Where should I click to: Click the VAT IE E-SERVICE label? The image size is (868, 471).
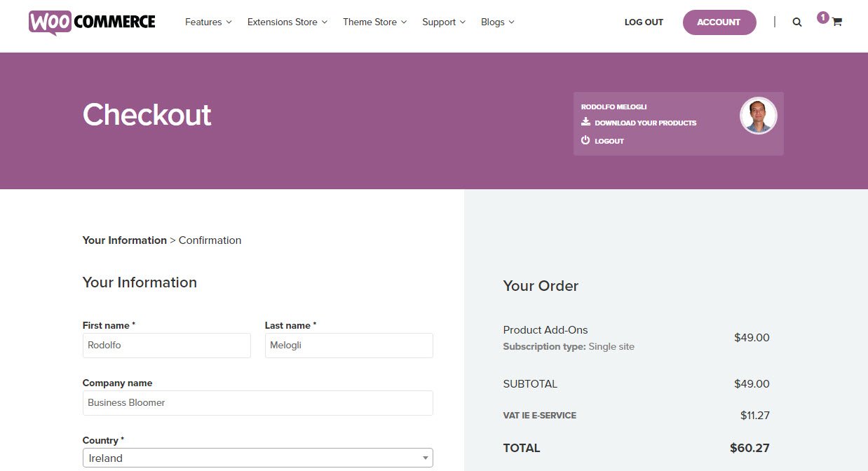click(x=540, y=416)
